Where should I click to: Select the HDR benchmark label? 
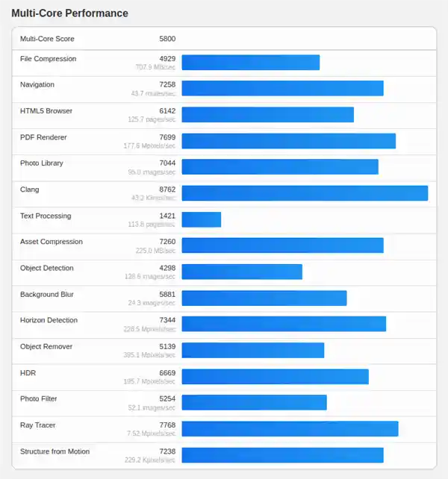28,373
